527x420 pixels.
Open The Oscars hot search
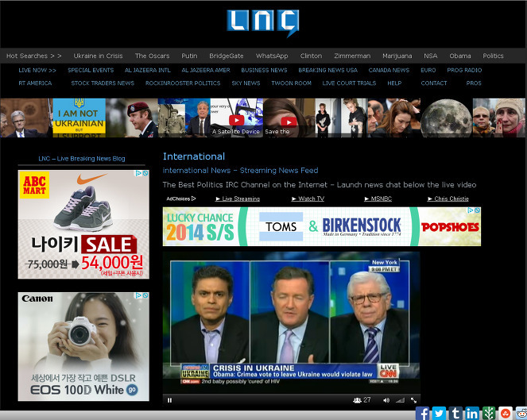coord(153,56)
